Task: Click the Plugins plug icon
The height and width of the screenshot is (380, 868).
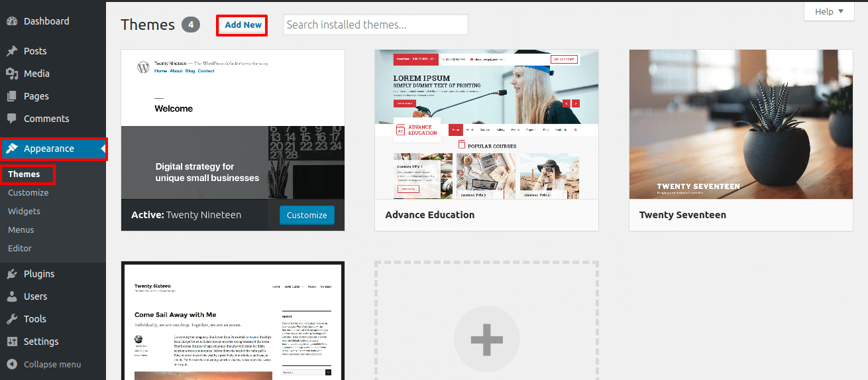Action: pyautogui.click(x=12, y=274)
